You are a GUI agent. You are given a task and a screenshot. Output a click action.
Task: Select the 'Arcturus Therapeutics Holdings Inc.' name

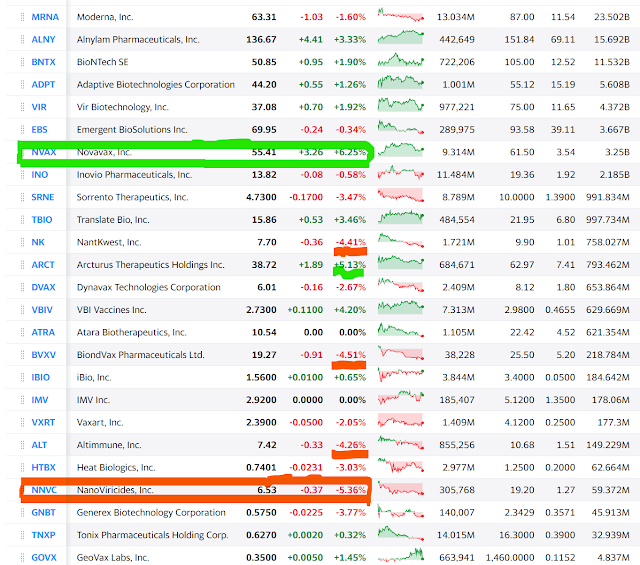click(x=151, y=265)
